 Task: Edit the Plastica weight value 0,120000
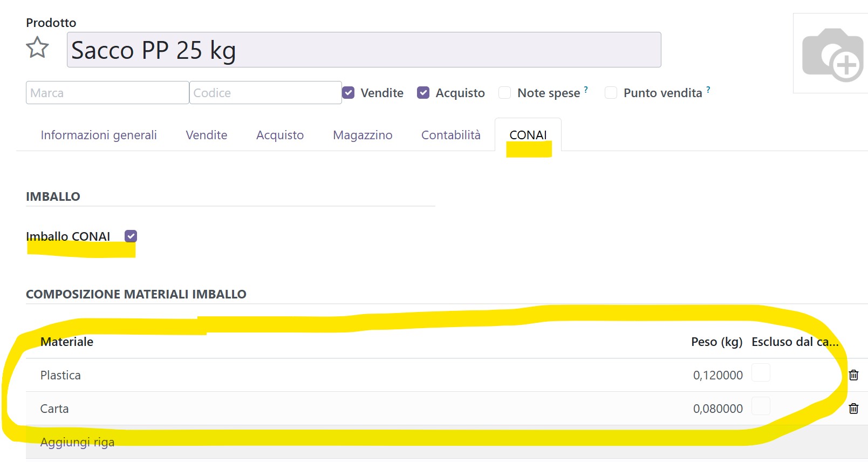click(x=717, y=375)
